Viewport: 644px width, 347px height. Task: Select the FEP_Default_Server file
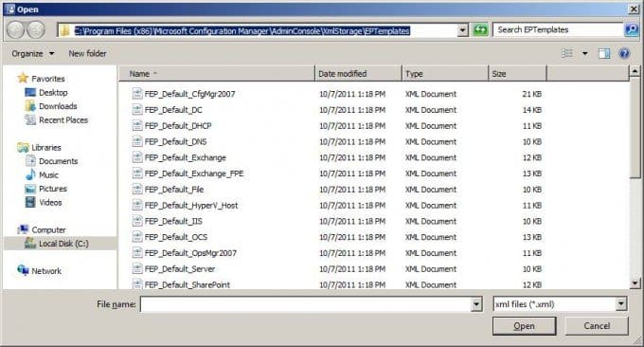(180, 269)
